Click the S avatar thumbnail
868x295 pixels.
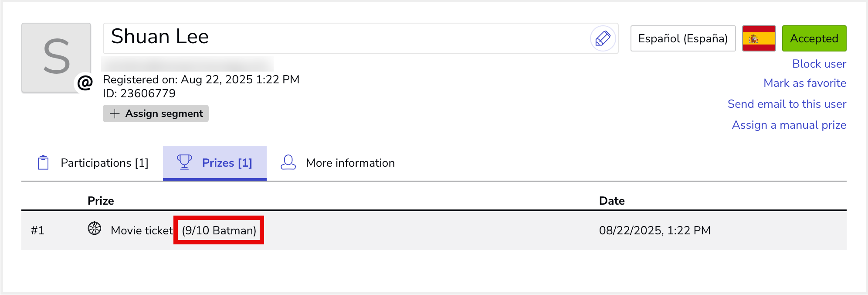[x=56, y=57]
